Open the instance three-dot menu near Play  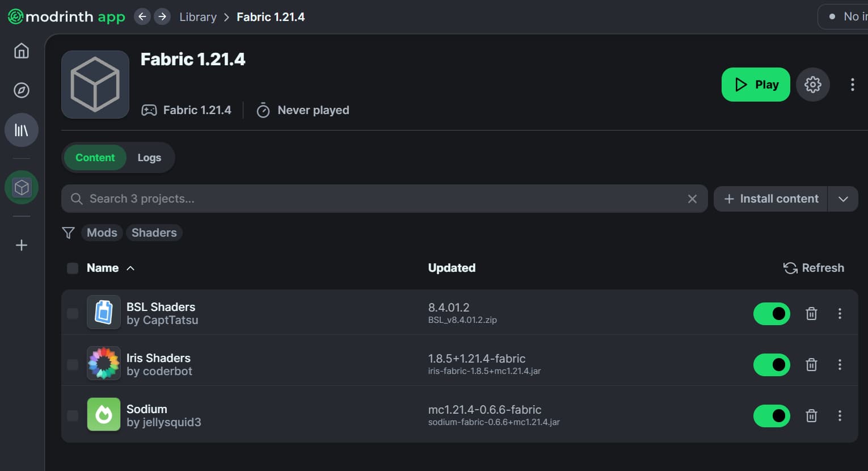coord(852,85)
